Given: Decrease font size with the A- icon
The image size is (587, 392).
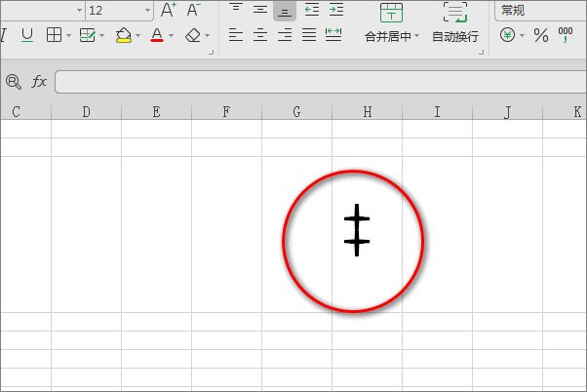Looking at the screenshot, I should click(193, 11).
